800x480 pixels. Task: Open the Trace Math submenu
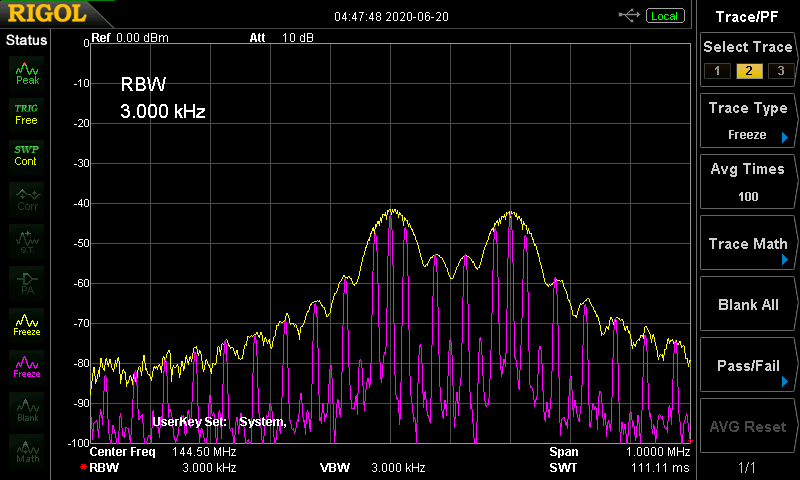point(747,243)
